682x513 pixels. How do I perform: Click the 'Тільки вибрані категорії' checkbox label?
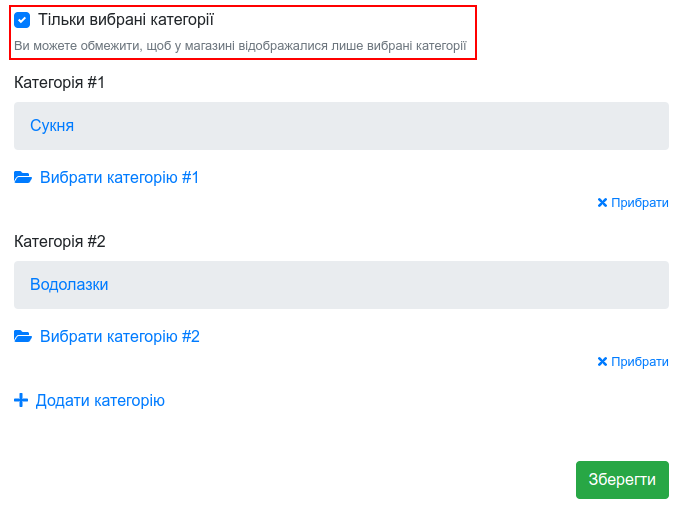(x=126, y=20)
